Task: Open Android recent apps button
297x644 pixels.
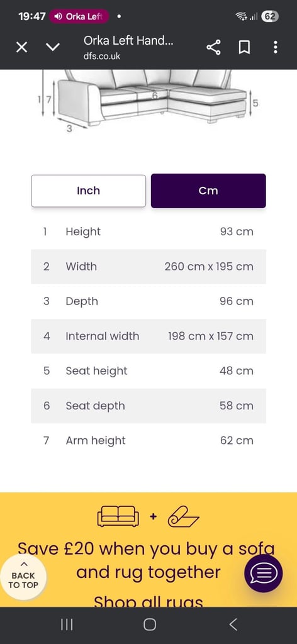Action: 67,625
